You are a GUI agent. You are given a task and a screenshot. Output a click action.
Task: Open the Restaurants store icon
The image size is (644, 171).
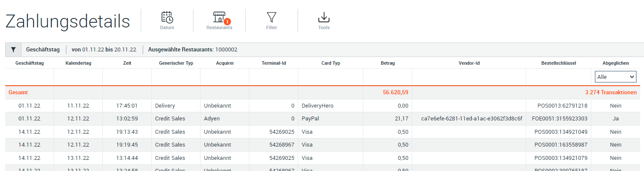[x=219, y=17]
